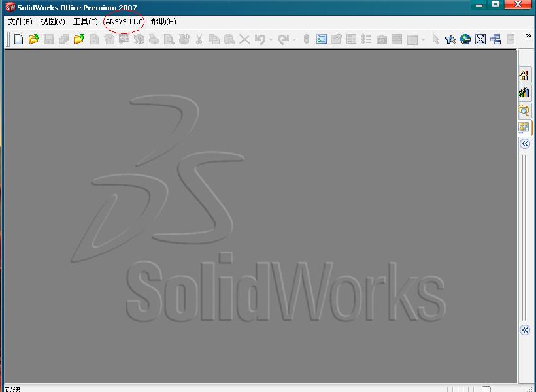This screenshot has height=392, width=536.
Task: Click the Undo arrow icon
Action: [x=260, y=39]
